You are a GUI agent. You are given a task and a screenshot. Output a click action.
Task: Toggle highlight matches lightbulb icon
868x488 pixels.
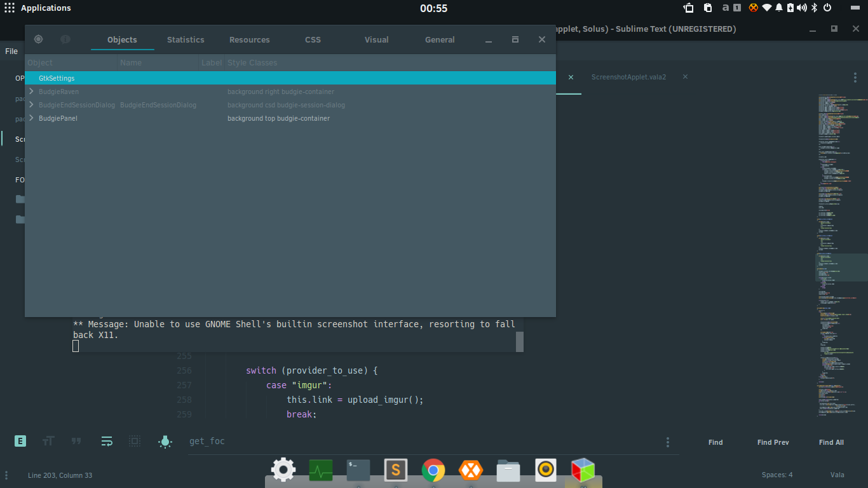pos(165,442)
